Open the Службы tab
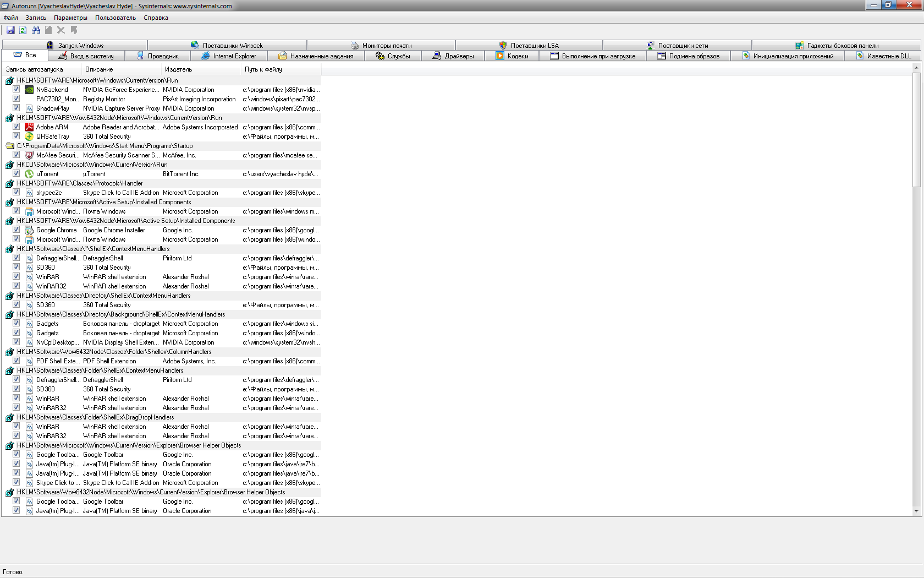Image resolution: width=924 pixels, height=578 pixels. click(393, 56)
